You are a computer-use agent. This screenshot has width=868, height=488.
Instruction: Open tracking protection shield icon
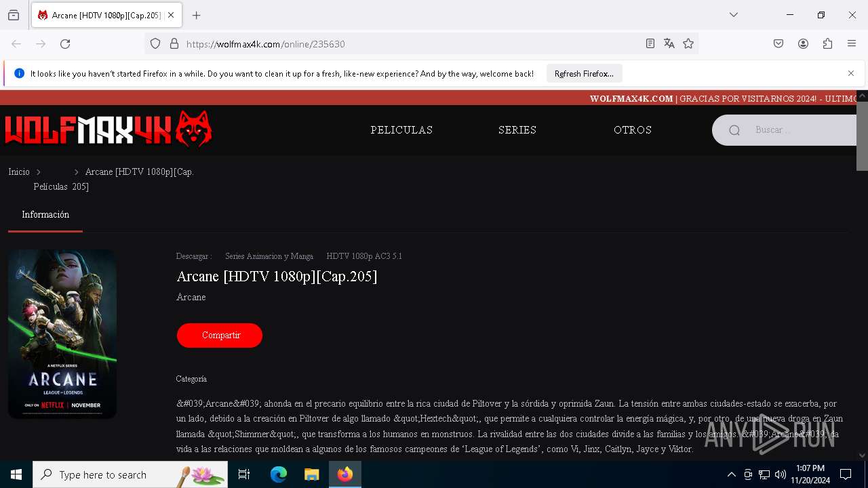coord(155,44)
